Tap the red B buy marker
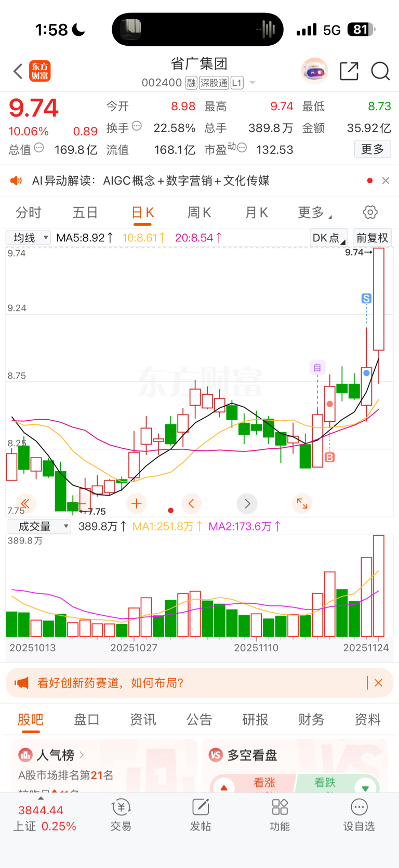The height and width of the screenshot is (868, 399). click(330, 457)
